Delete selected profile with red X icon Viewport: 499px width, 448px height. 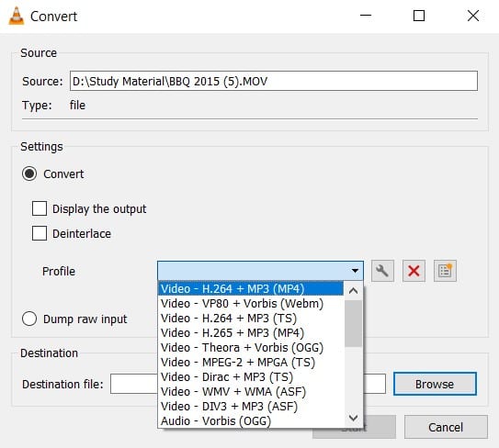(x=414, y=271)
